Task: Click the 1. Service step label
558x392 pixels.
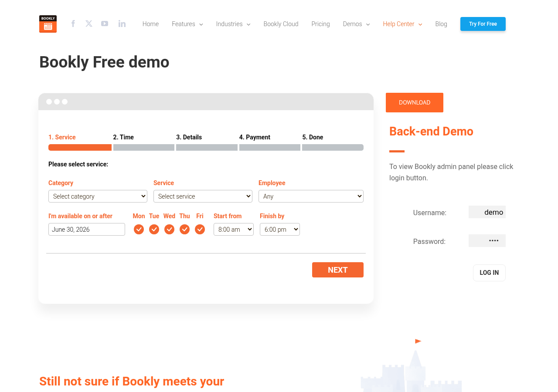Action: 62,137
